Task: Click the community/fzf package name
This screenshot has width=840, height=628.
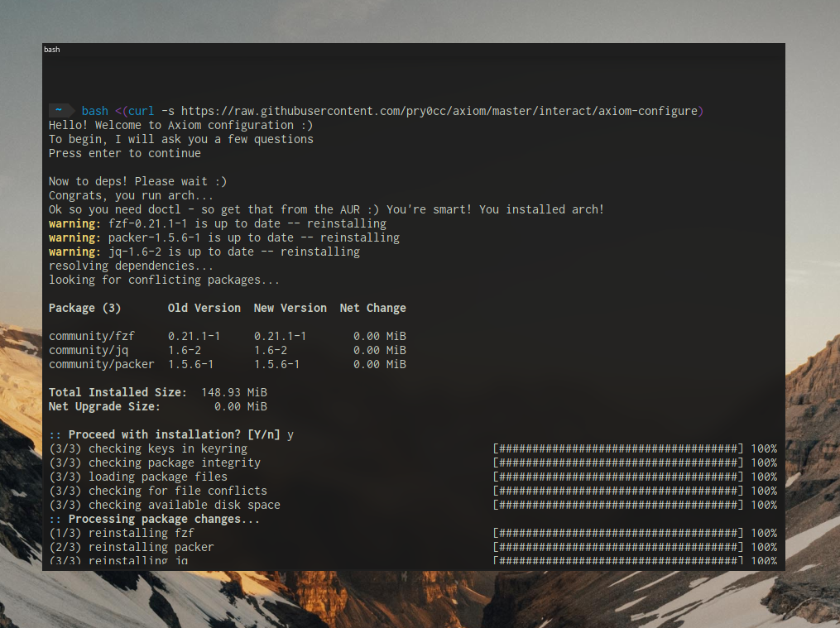Action: [92, 336]
